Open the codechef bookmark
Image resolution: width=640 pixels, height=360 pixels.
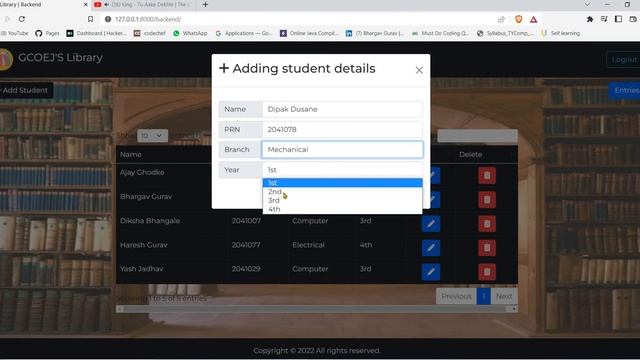coord(150,33)
